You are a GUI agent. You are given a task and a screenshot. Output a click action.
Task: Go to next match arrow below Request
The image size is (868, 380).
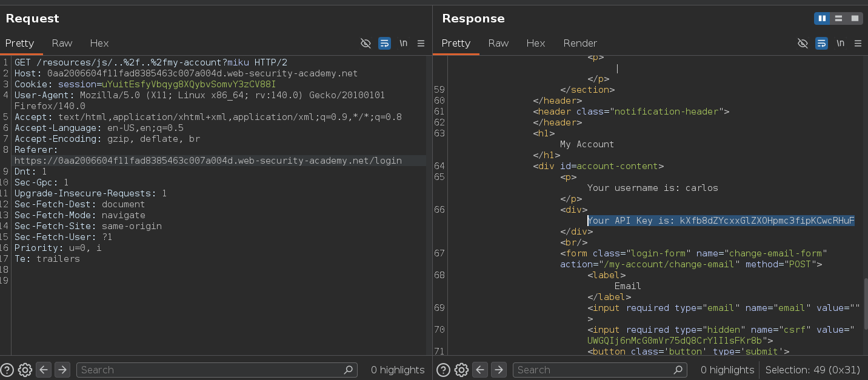pos(62,370)
